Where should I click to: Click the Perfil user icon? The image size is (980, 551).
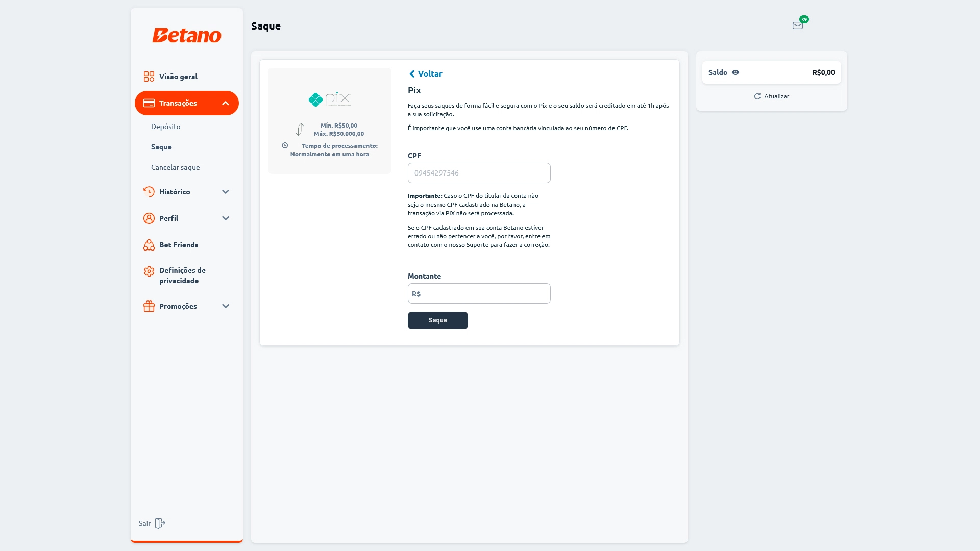149,218
